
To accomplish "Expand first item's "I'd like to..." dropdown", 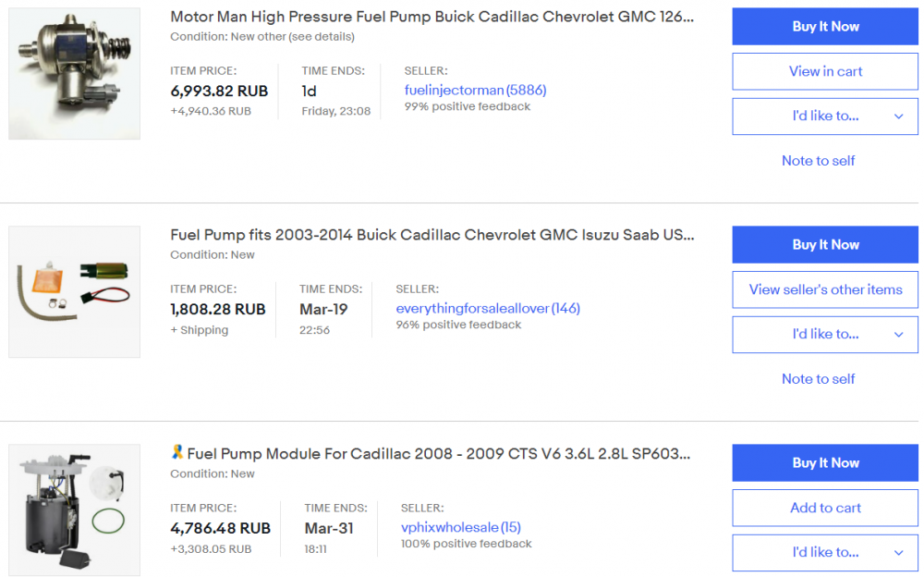I will point(825,117).
